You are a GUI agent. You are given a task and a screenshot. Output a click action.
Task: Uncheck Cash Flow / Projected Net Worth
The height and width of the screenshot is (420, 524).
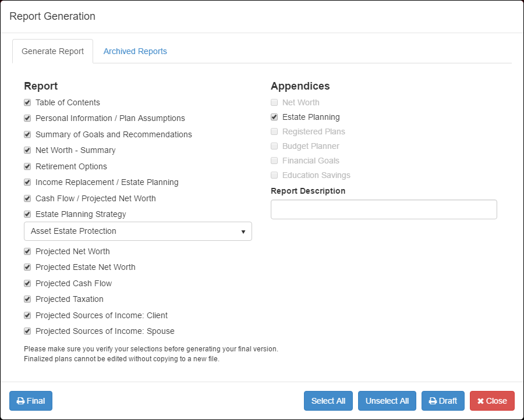click(x=27, y=198)
